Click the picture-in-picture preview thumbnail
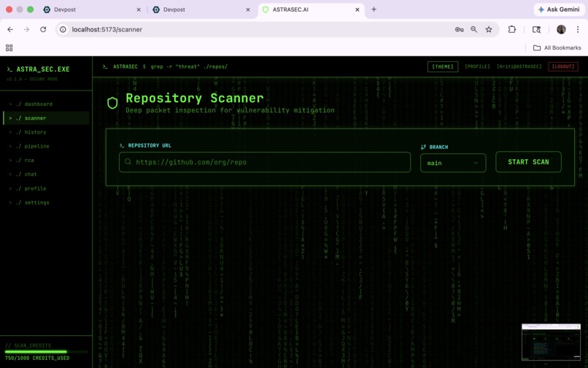 click(551, 342)
